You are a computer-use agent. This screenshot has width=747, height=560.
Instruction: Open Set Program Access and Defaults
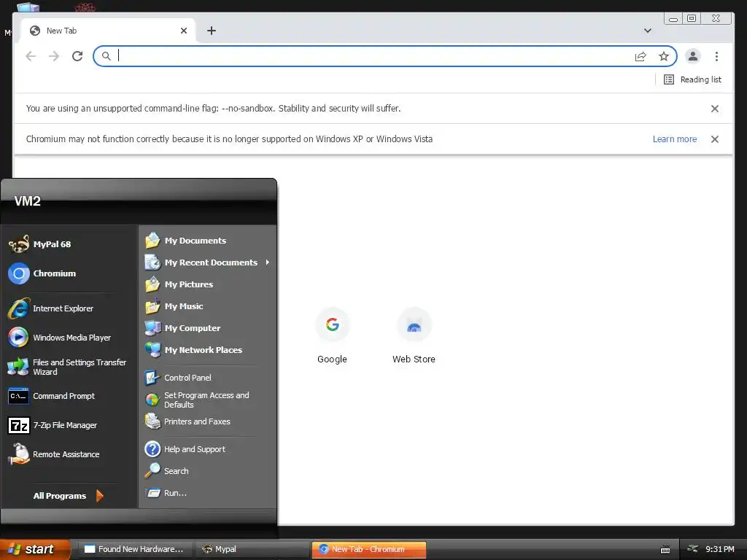198,400
